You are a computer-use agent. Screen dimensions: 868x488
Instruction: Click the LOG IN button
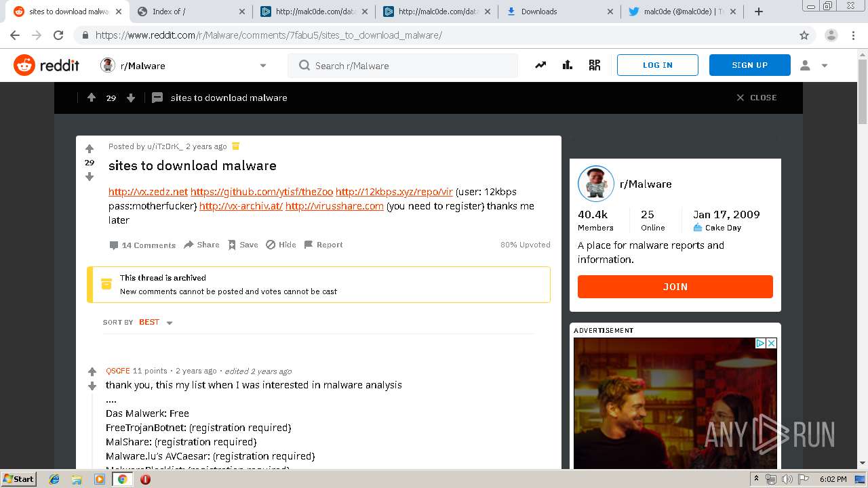[x=658, y=65]
